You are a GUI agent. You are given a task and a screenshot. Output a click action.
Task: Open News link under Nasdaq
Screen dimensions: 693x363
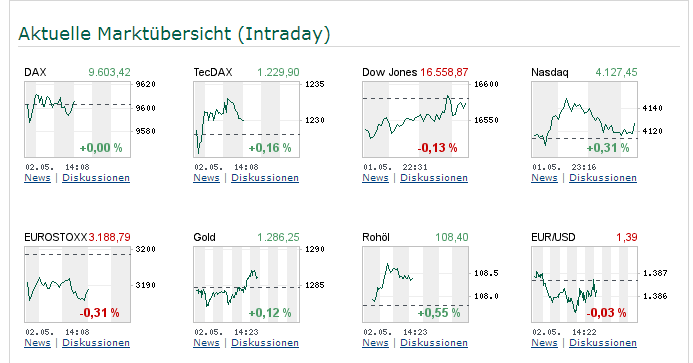[544, 178]
